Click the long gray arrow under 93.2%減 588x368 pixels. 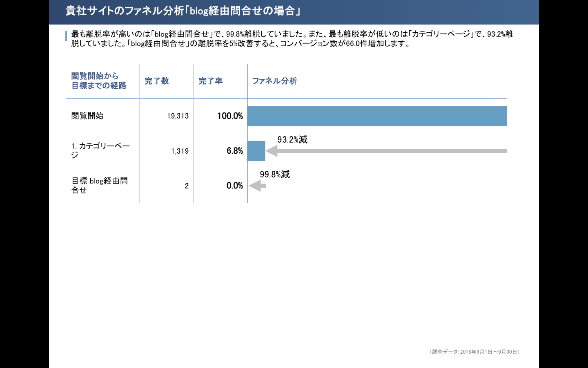386,151
